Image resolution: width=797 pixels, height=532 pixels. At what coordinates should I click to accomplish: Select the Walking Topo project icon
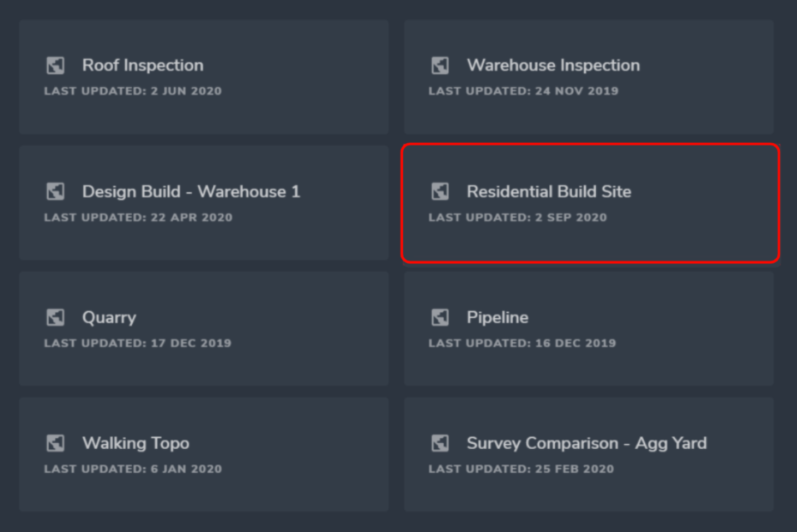click(55, 443)
